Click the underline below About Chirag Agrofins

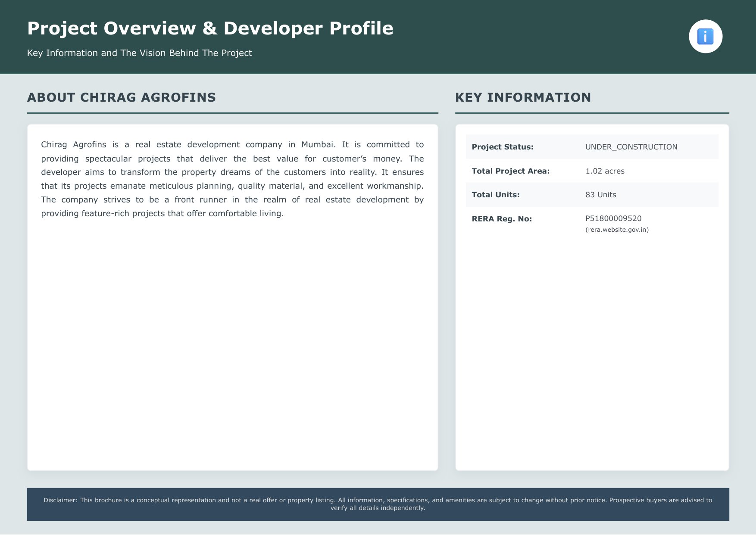coord(232,113)
